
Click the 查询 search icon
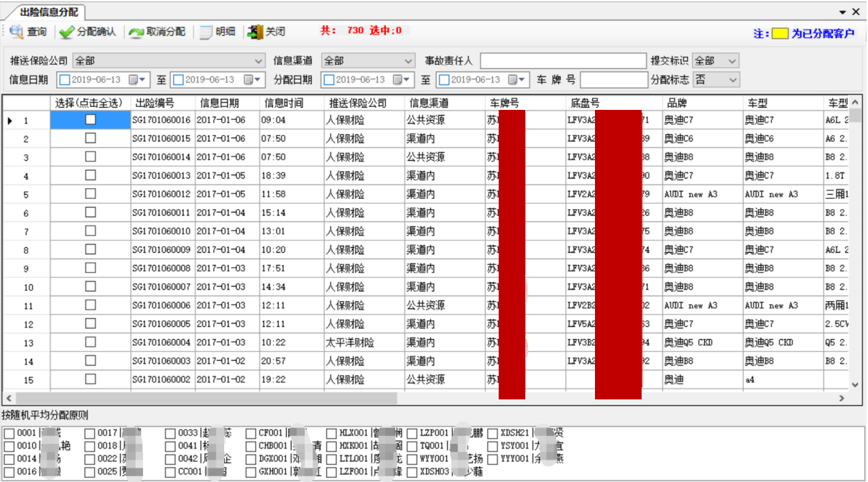pyautogui.click(x=16, y=32)
